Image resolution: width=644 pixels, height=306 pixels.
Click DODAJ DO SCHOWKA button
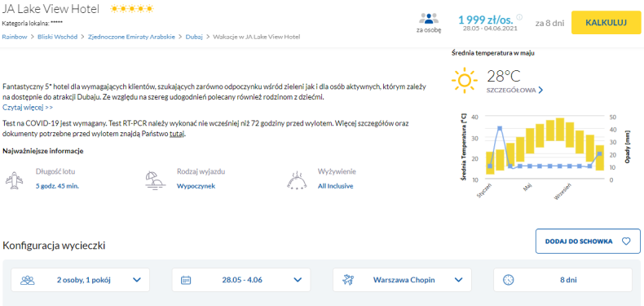(x=588, y=241)
